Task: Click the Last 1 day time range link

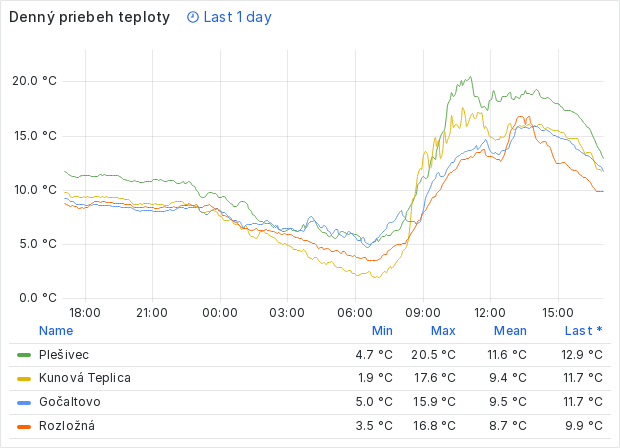Action: click(x=237, y=18)
